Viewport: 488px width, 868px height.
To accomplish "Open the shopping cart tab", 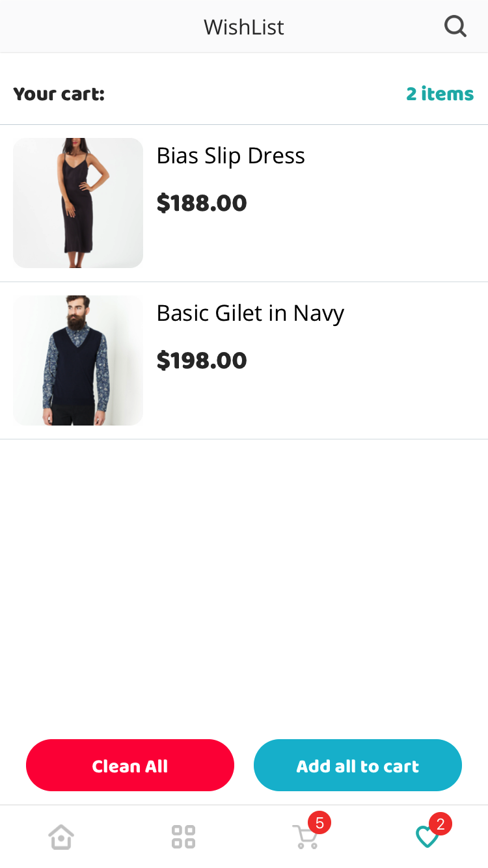I will coord(304,837).
